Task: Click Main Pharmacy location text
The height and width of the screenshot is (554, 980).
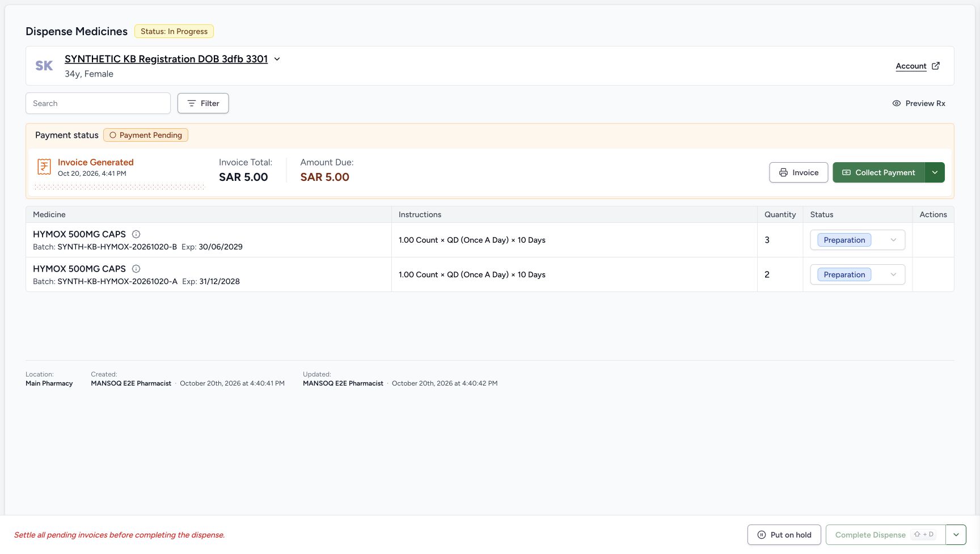Action: (49, 383)
